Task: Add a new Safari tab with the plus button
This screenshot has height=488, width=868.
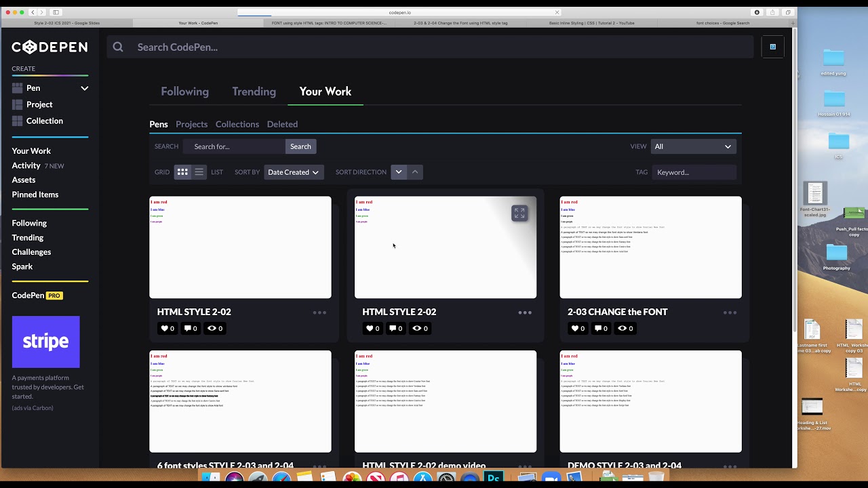Action: tap(793, 23)
